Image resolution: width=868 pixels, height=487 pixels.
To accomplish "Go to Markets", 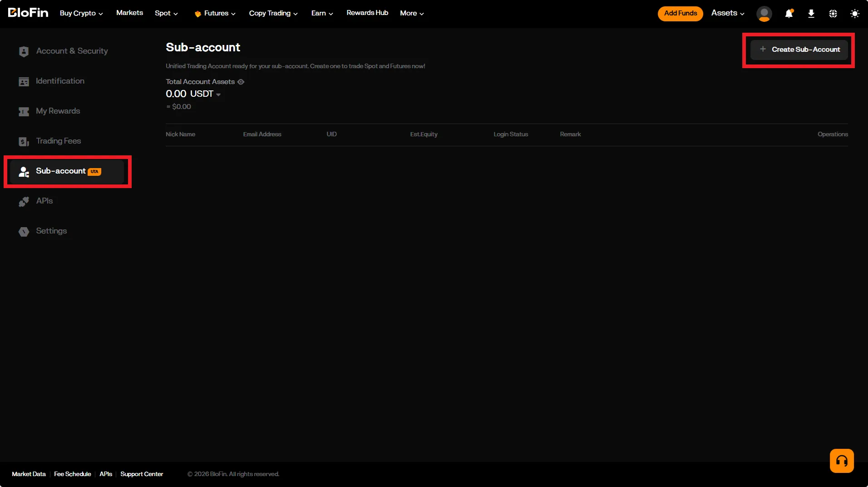I will 129,13.
